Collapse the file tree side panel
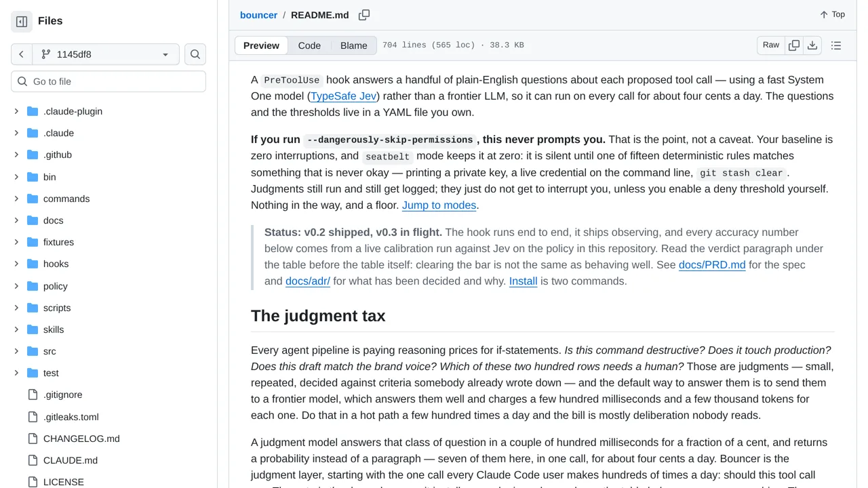Viewport: 868px width, 488px height. (22, 22)
